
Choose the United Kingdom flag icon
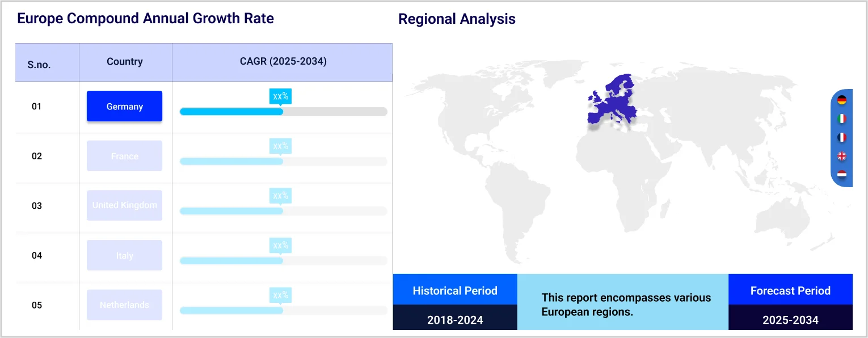pyautogui.click(x=842, y=155)
